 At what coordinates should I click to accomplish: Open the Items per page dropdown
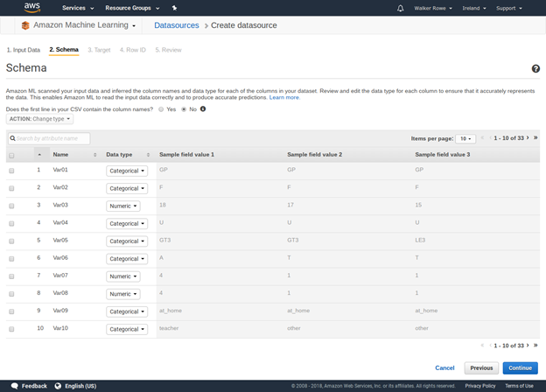(x=465, y=138)
